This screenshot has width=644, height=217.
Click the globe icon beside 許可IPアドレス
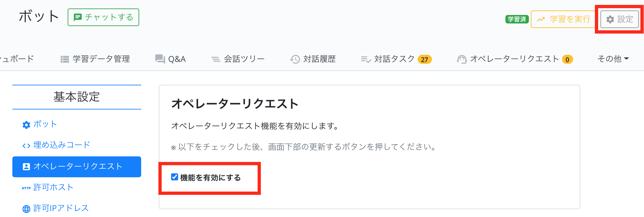26,209
